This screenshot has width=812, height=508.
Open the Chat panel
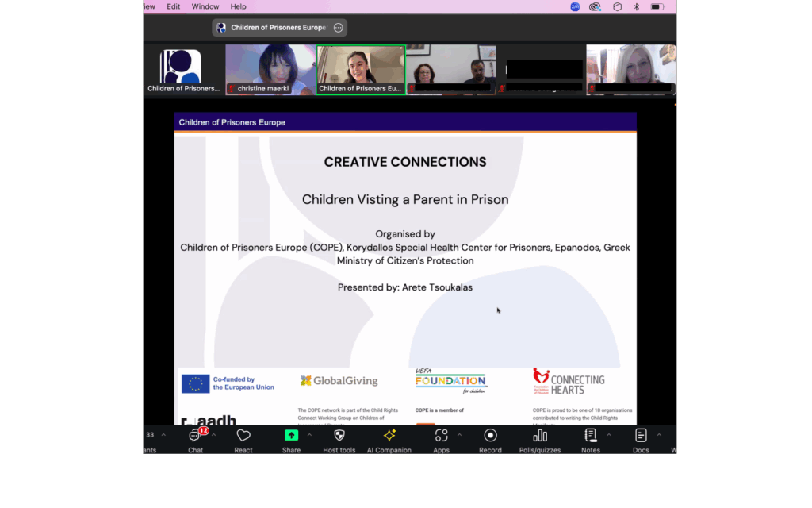pos(195,437)
